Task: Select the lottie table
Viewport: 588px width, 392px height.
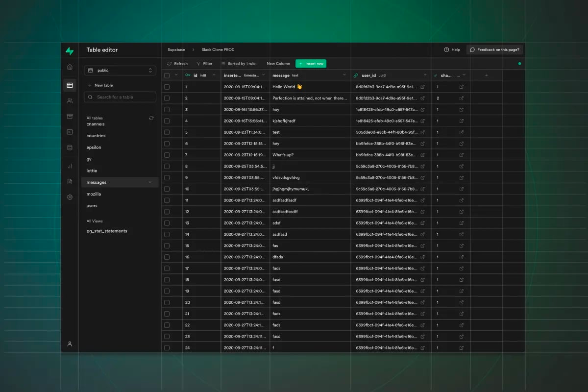Action: (x=92, y=171)
